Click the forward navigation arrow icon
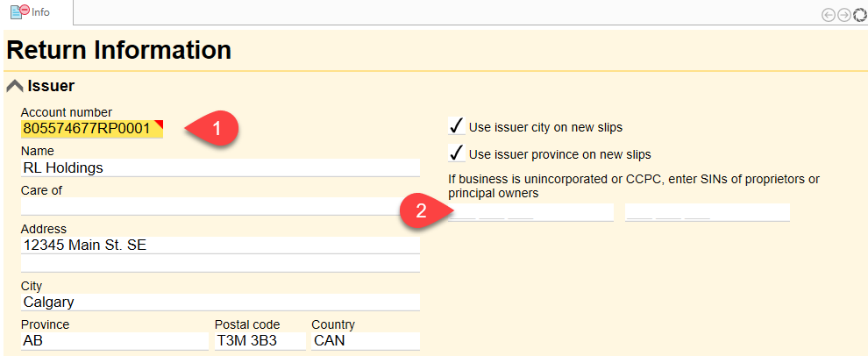Screen dimensions: 868x356 tap(843, 14)
